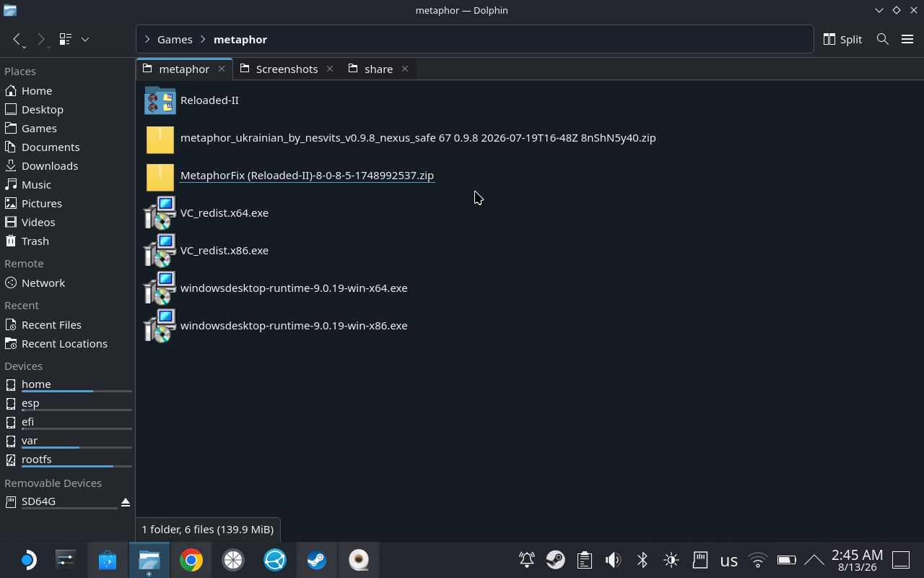Screen dimensions: 924x578
Task: Go back with the back arrow
Action: (17, 39)
